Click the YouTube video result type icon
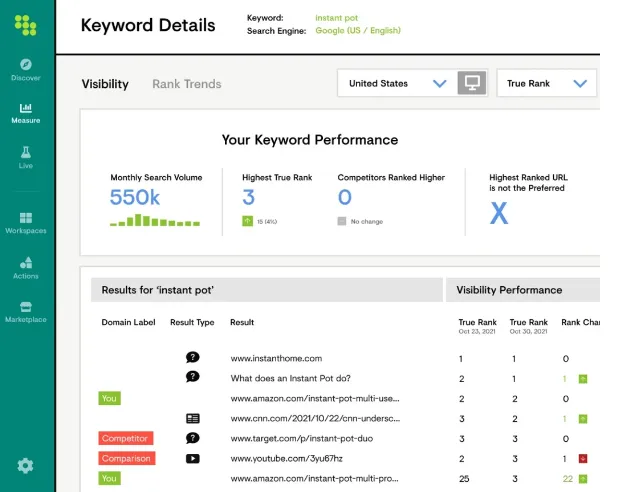Screen dimensions: 624x492 point(193,459)
